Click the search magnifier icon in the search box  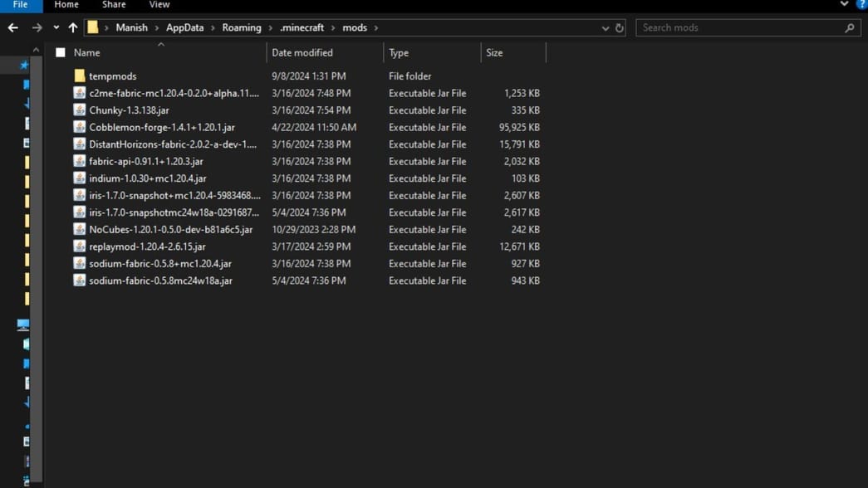(849, 27)
